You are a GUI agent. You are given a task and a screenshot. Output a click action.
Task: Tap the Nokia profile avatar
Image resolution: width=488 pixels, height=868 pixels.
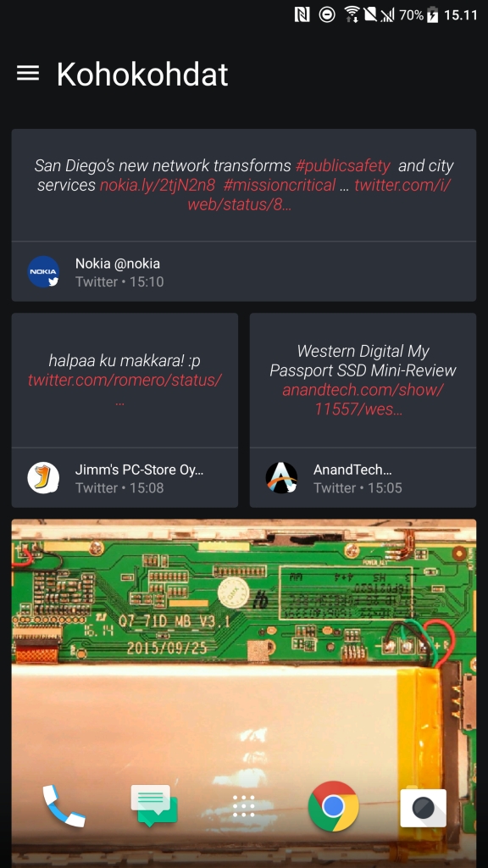click(x=44, y=272)
